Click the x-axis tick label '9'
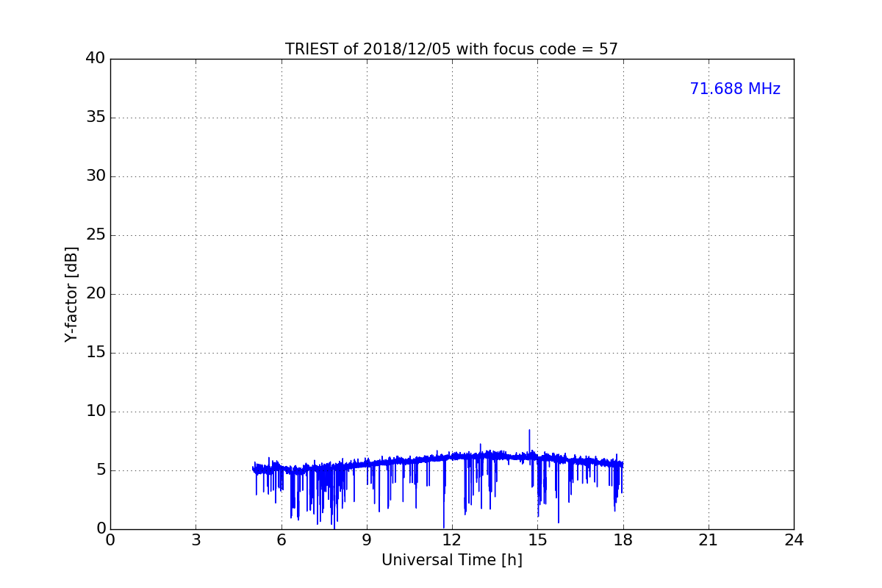Viewport: 882px width, 588px height. tap(367, 540)
